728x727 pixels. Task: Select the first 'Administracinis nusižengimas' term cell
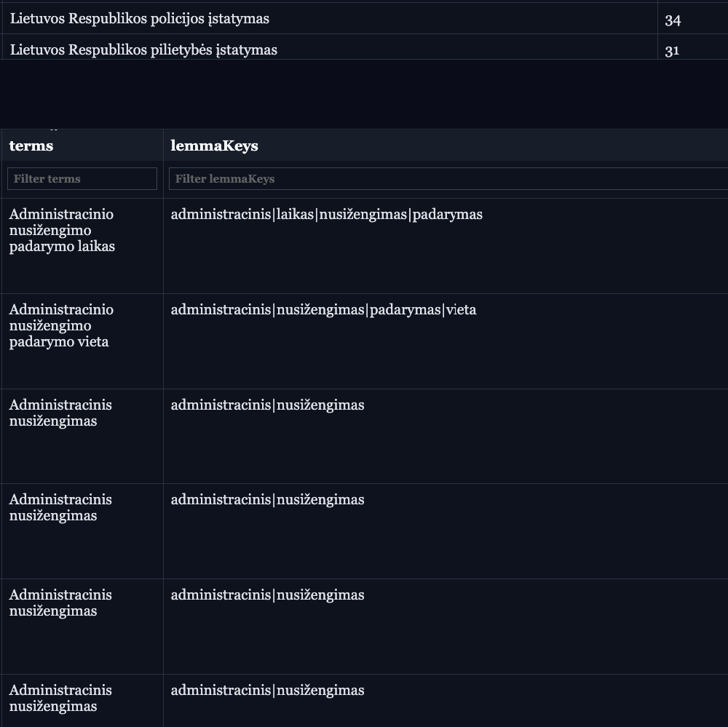tap(60, 413)
